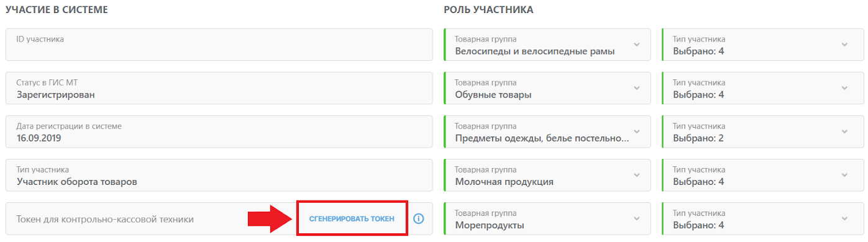868x242 pixels.
Task: Click the Статус в ГИС МТ field
Action: pyautogui.click(x=219, y=88)
